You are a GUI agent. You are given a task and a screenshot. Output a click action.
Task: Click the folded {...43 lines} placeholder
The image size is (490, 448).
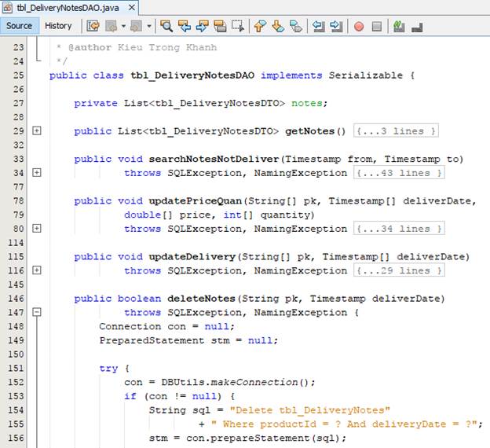[399, 173]
